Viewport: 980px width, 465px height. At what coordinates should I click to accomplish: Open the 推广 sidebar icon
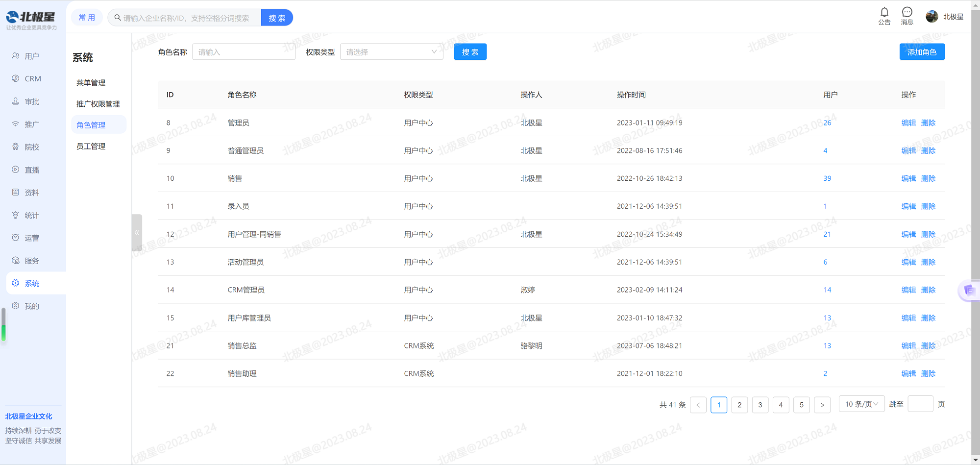[x=16, y=124]
